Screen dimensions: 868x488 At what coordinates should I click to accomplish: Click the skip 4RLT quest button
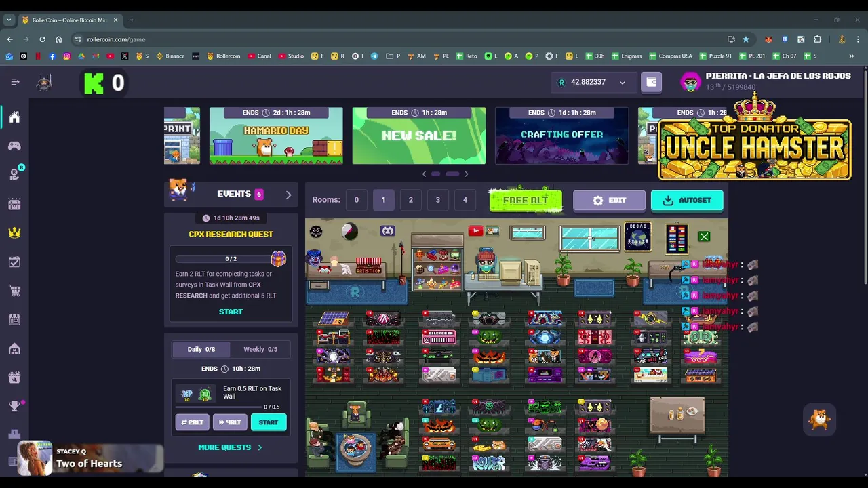230,422
